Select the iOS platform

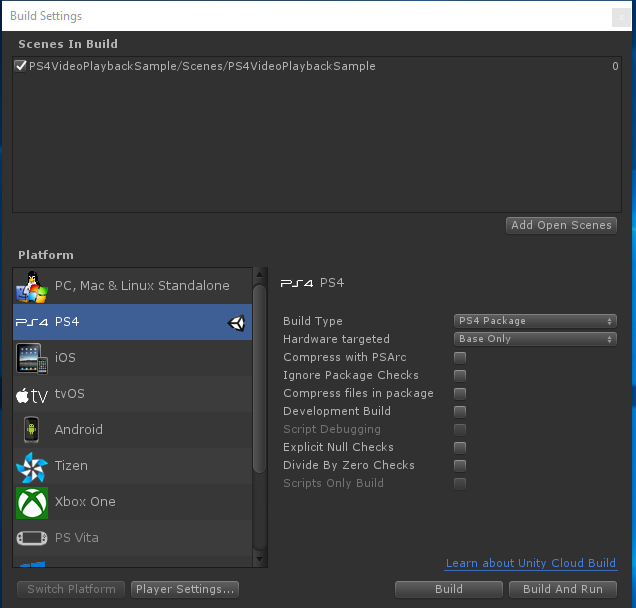pyautogui.click(x=132, y=358)
